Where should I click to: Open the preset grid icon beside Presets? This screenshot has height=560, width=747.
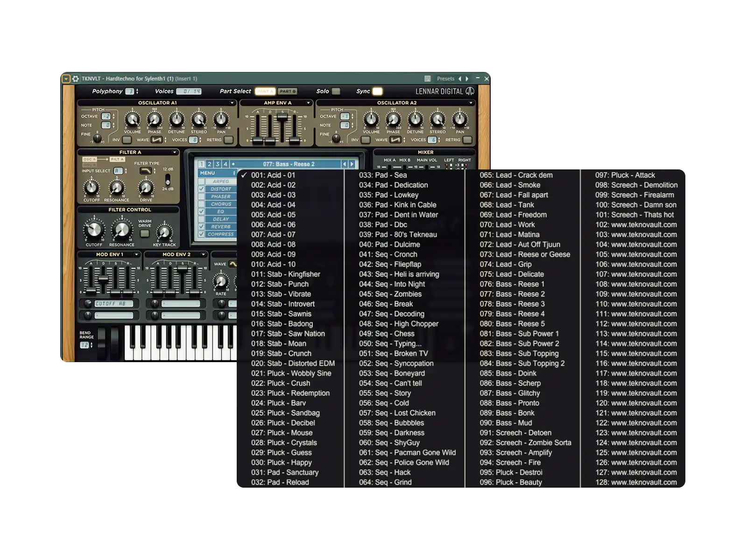(427, 79)
